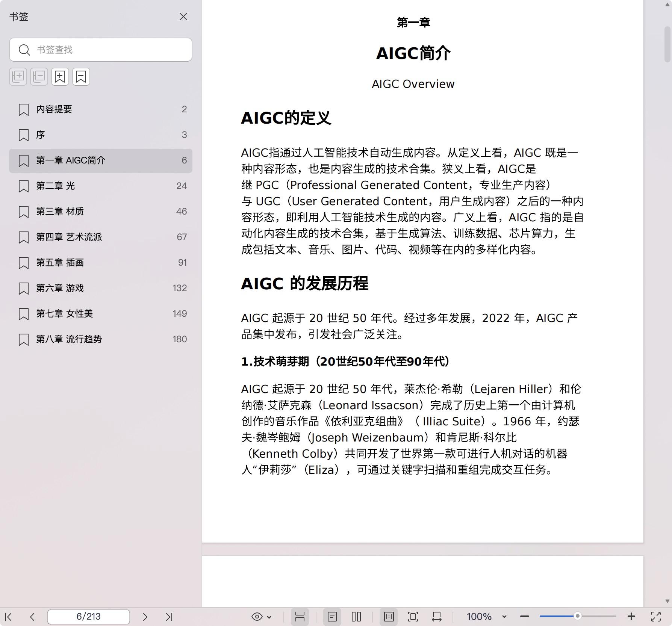Click the vertical scrollbar thumb
Viewport: 672px width, 626px height.
[667, 44]
